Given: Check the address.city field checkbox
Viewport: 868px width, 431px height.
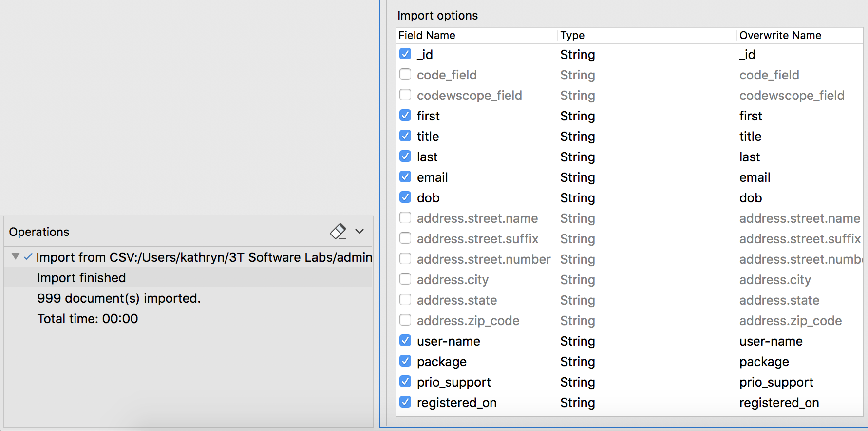Looking at the screenshot, I should tap(405, 279).
